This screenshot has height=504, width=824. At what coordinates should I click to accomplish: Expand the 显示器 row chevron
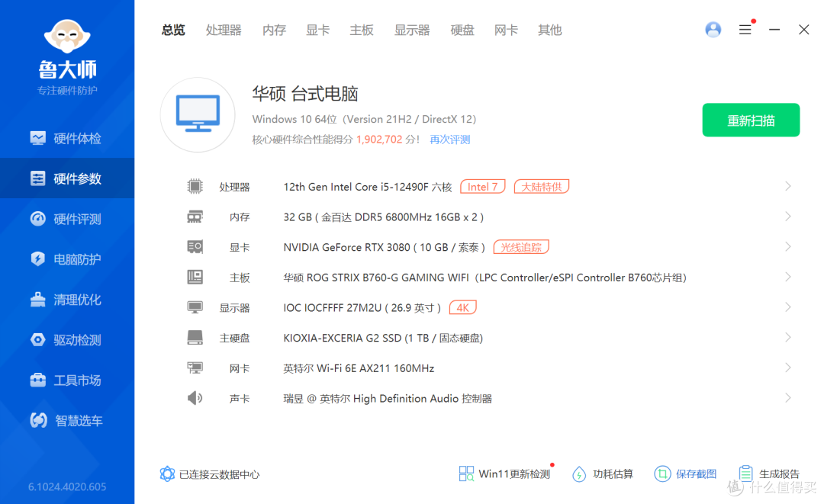(x=787, y=307)
